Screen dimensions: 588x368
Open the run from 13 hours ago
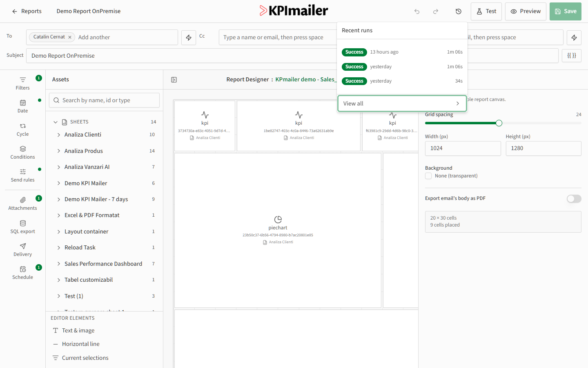coord(402,52)
